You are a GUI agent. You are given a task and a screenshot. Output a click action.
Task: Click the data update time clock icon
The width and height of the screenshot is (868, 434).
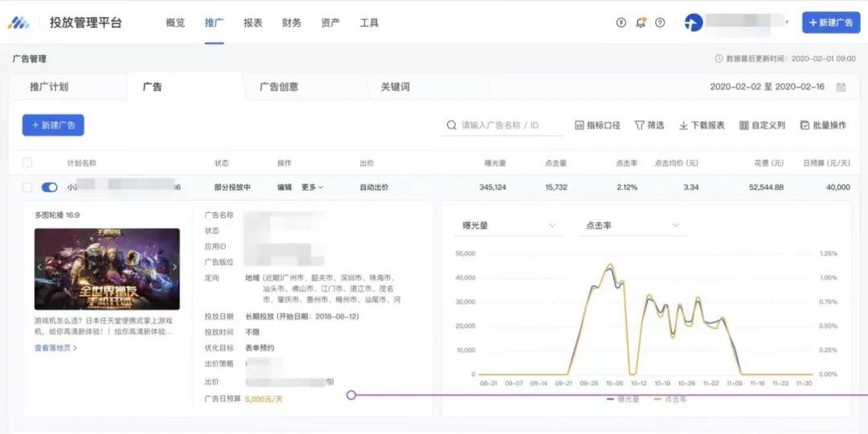point(719,58)
